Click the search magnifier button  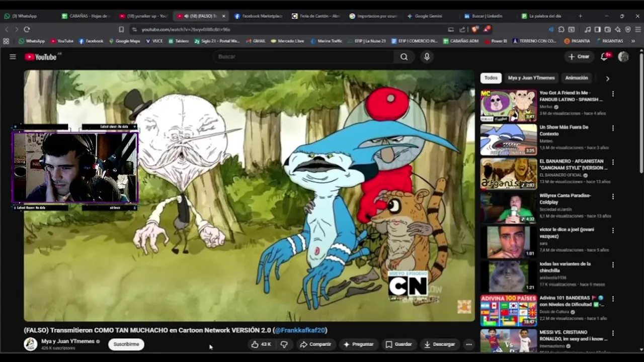(404, 57)
